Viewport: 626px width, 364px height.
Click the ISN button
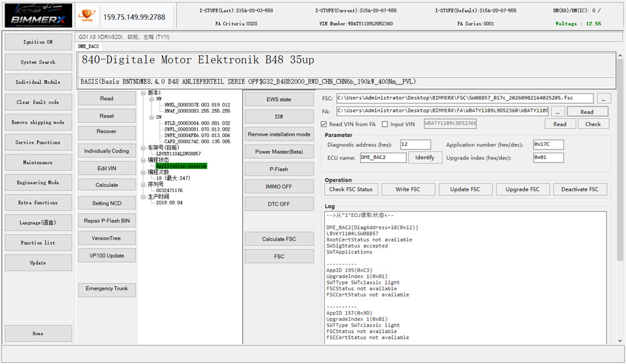pyautogui.click(x=279, y=116)
